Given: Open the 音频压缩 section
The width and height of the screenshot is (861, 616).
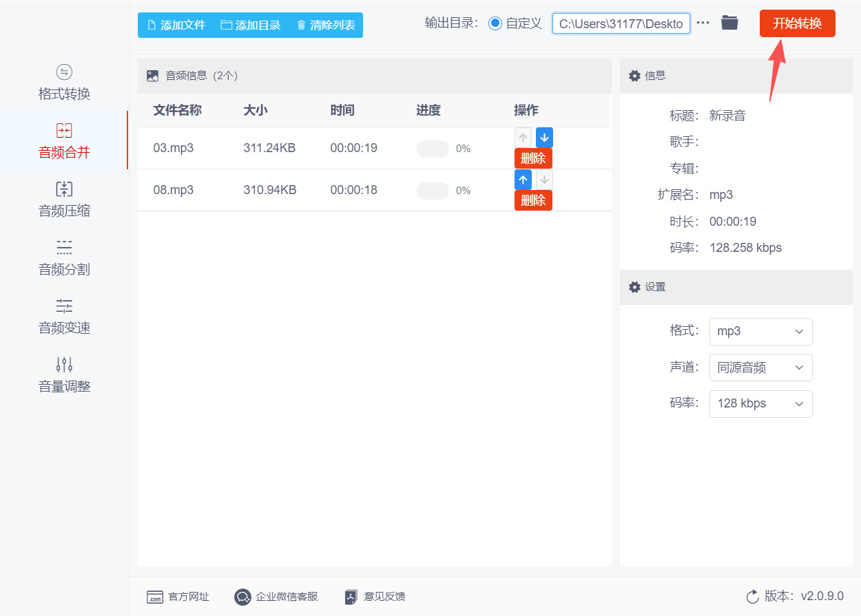Looking at the screenshot, I should (64, 200).
